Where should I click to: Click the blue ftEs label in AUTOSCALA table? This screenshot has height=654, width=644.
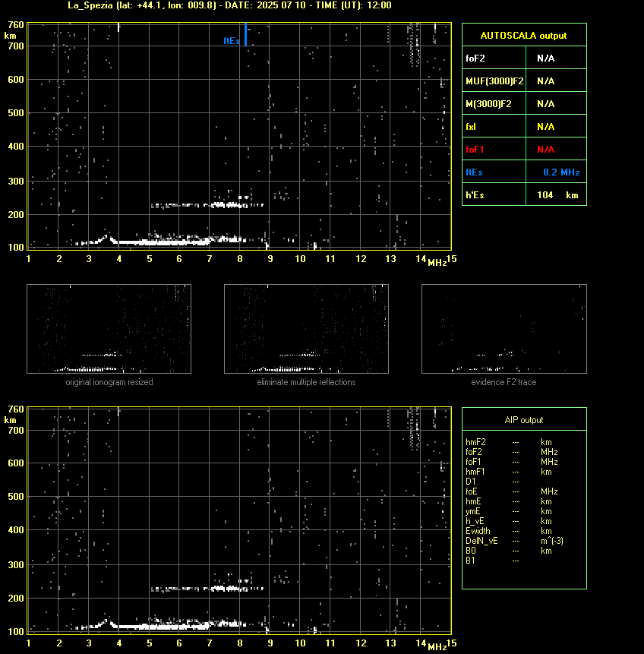(474, 172)
